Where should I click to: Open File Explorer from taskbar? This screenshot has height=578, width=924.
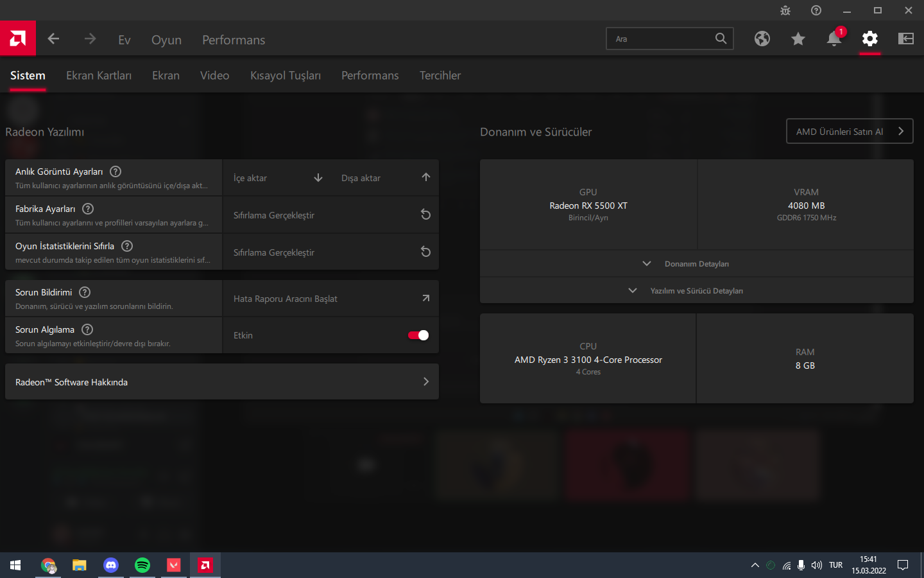80,565
